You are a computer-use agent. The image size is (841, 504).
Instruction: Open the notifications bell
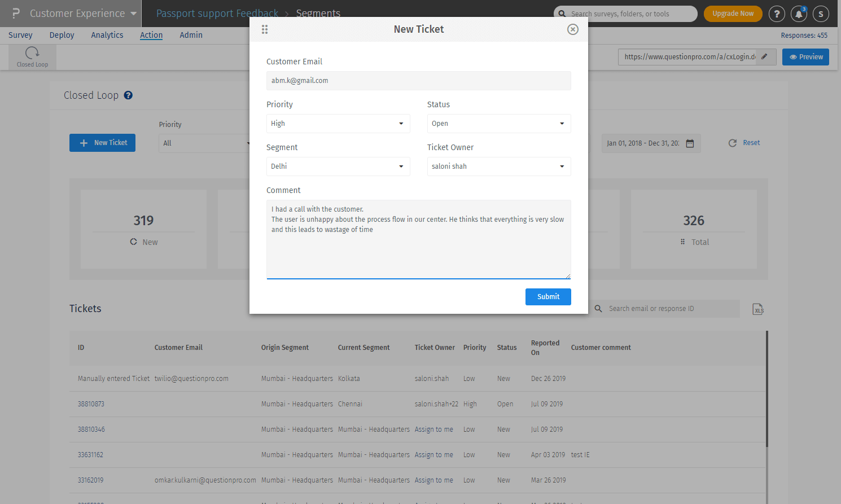coord(799,14)
